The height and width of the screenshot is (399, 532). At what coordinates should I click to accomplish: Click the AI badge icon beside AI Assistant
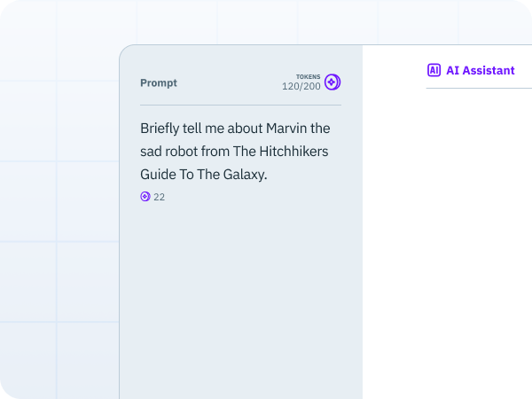pos(434,70)
